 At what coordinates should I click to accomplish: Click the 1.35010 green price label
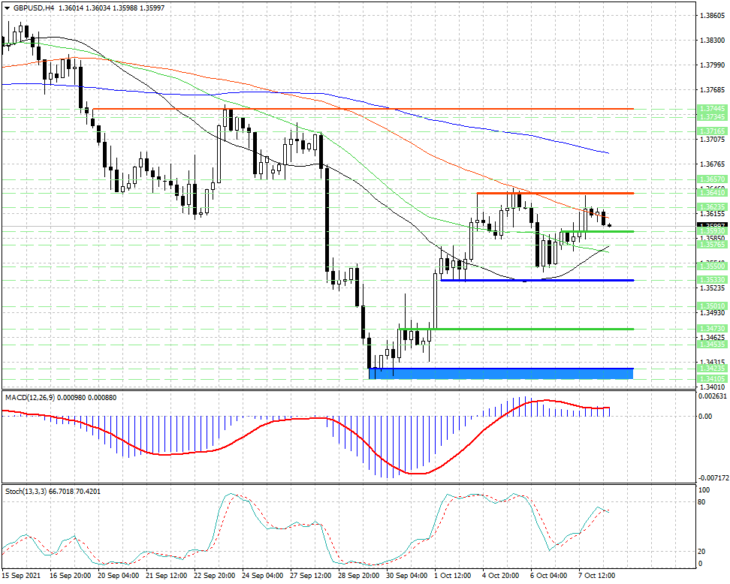(712, 306)
